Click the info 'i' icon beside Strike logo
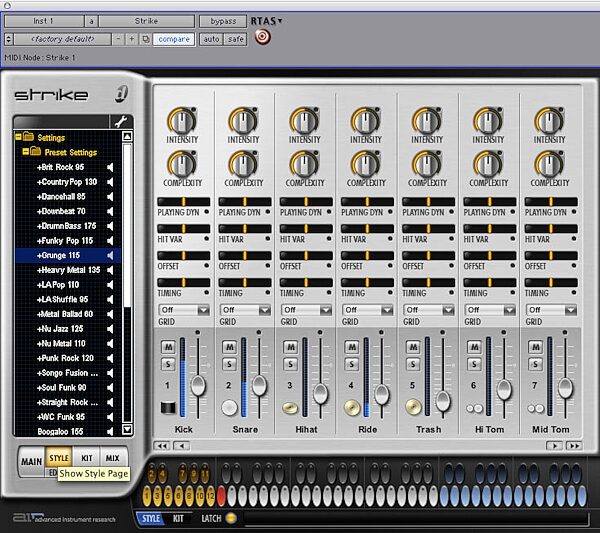600x533 pixels. [122, 94]
